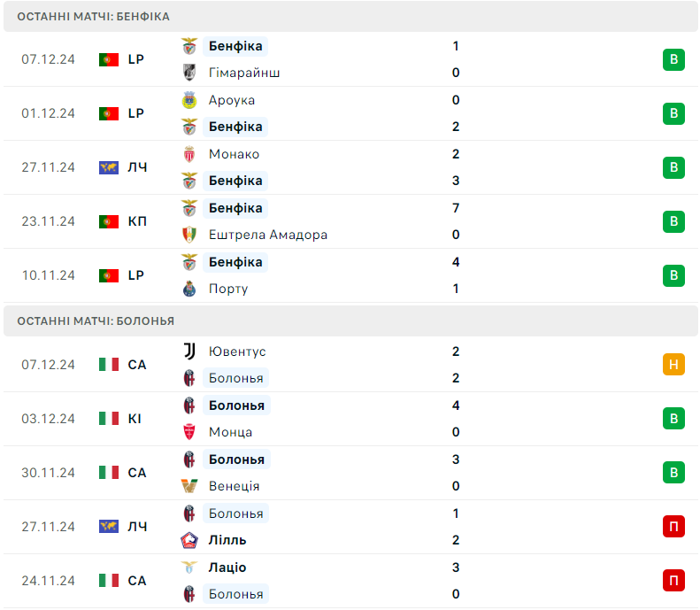Select the Лаціо team name
The image size is (700, 610).
pyautogui.click(x=227, y=568)
